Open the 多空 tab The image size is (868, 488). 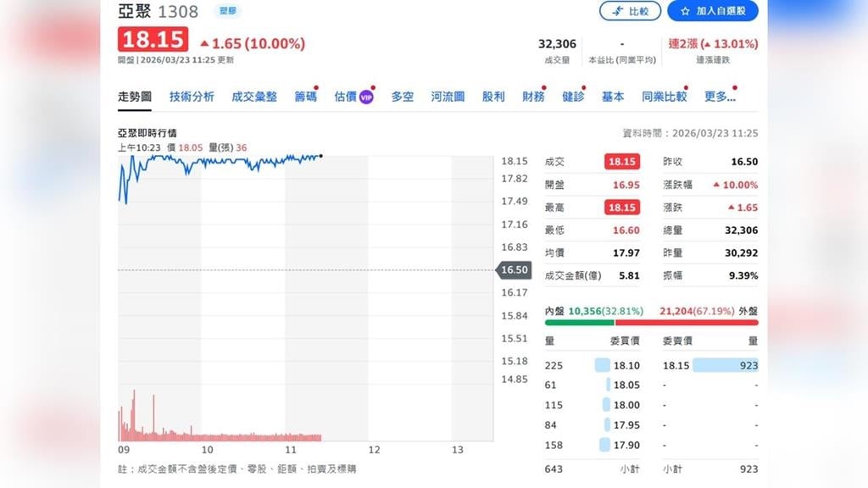[403, 97]
